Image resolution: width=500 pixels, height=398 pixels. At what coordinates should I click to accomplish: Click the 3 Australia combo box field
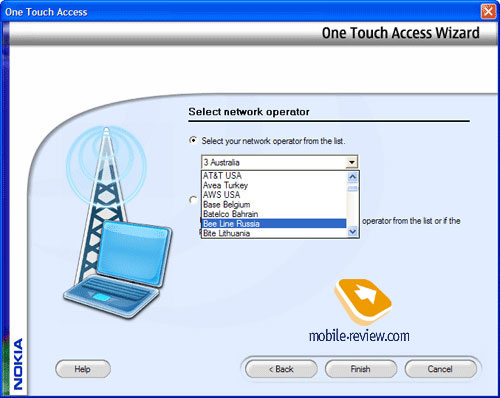(279, 163)
